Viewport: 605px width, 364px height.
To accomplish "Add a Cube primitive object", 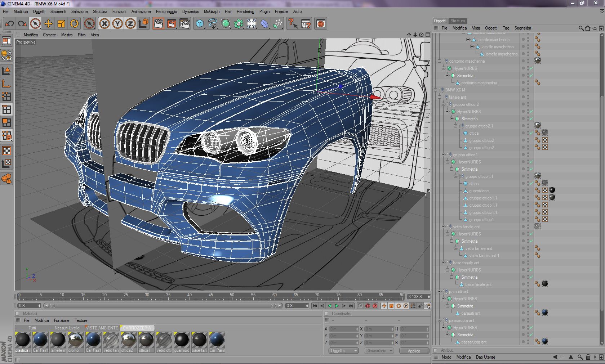I will click(x=199, y=24).
